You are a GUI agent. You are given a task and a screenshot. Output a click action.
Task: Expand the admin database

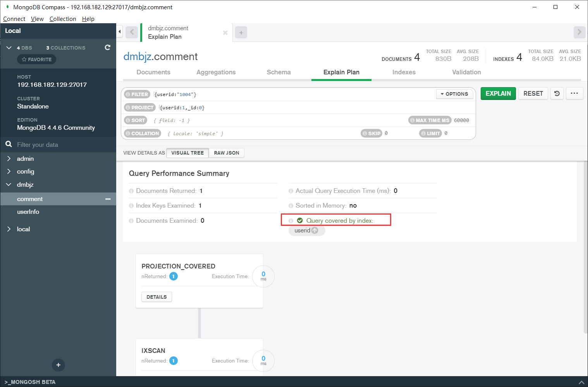click(9, 158)
